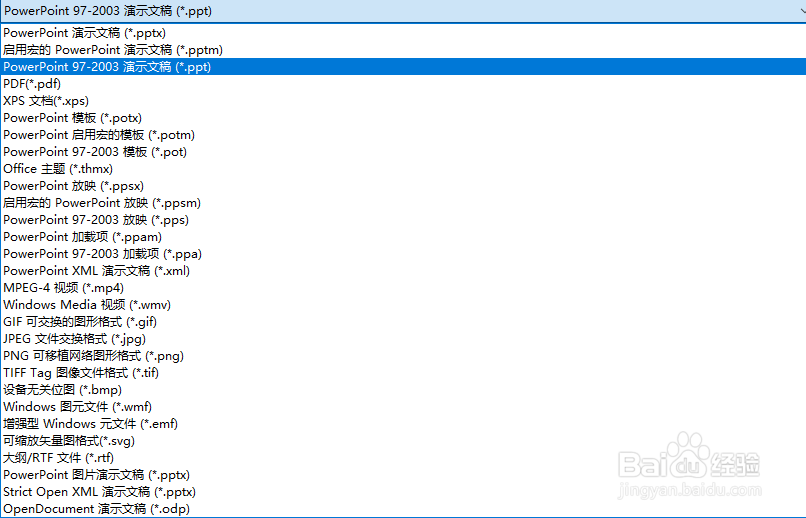The height and width of the screenshot is (518, 806).
Task: Choose OpenDocument 演示文稿 (*.odp)
Action: tap(403, 508)
